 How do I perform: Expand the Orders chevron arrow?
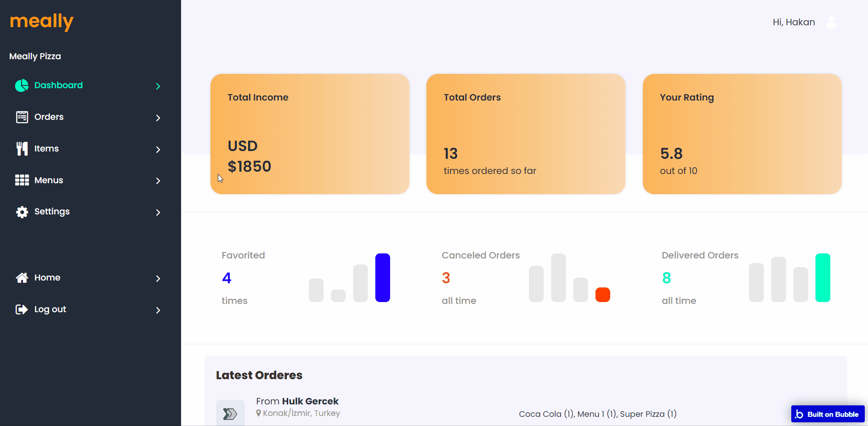[158, 118]
